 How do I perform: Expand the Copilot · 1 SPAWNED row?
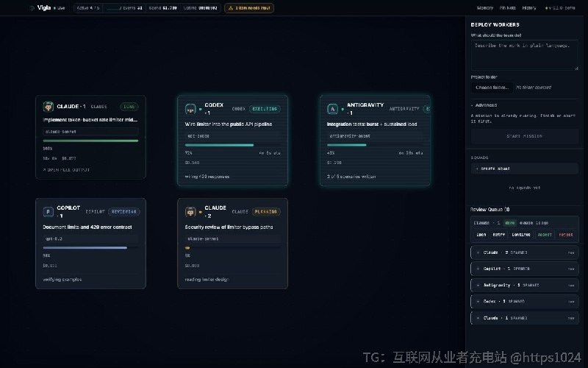pyautogui.click(x=524, y=269)
